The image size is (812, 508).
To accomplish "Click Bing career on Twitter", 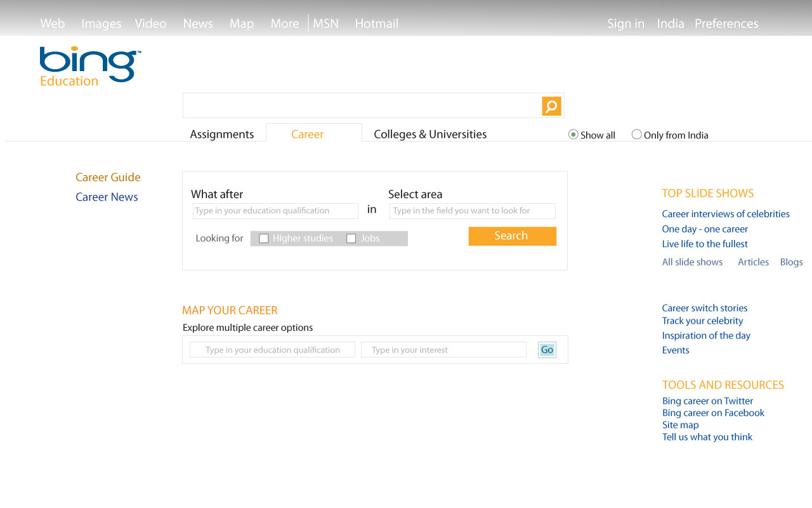I will tap(707, 401).
